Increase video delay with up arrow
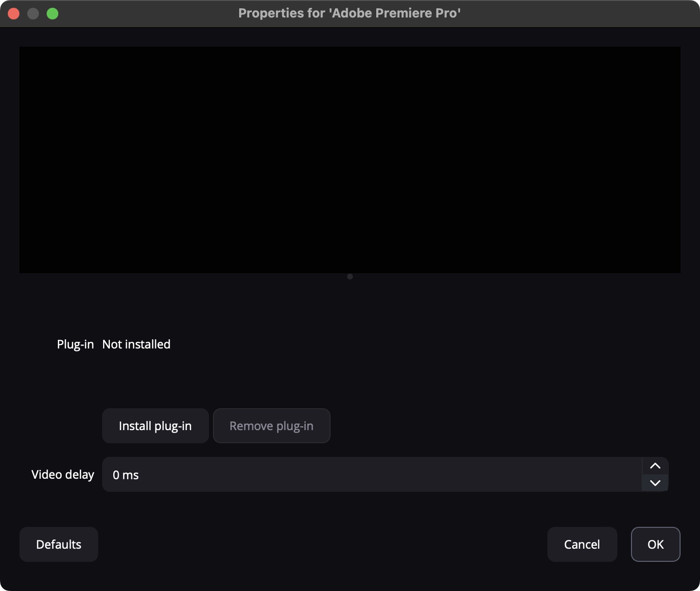 tap(655, 466)
